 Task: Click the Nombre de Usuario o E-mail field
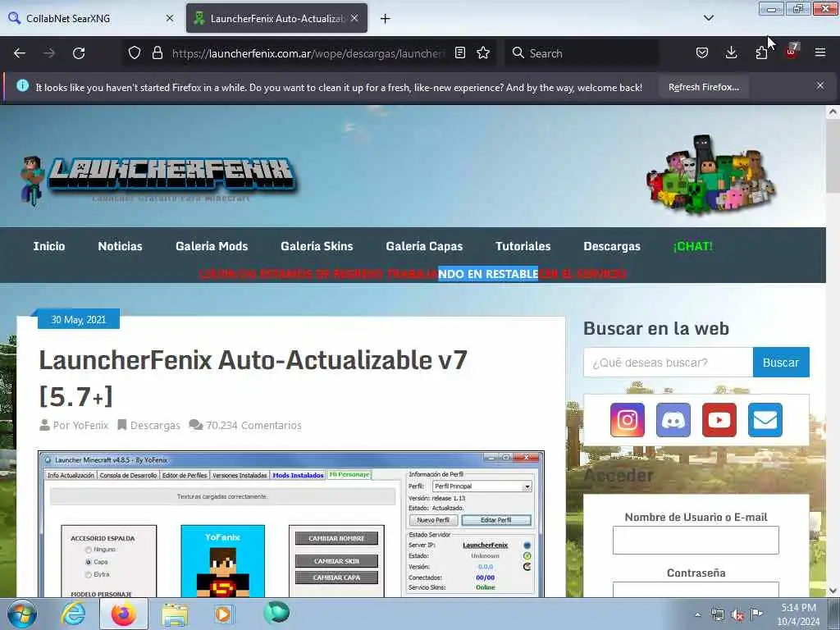tap(696, 540)
